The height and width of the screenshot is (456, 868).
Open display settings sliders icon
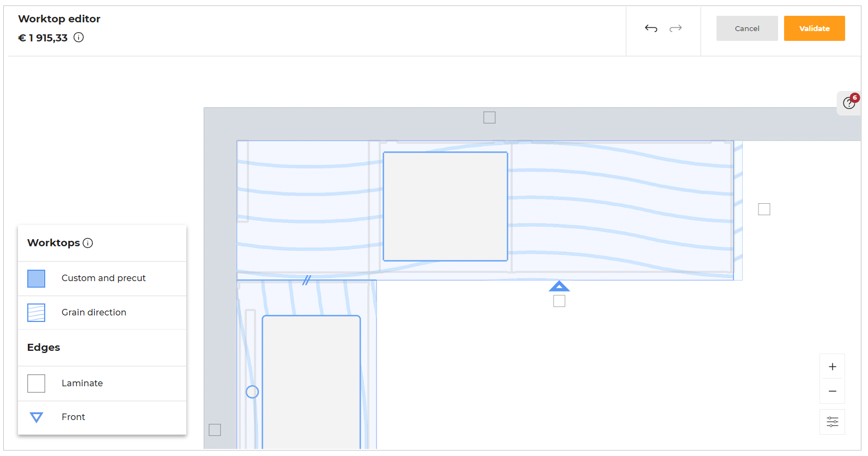point(832,422)
